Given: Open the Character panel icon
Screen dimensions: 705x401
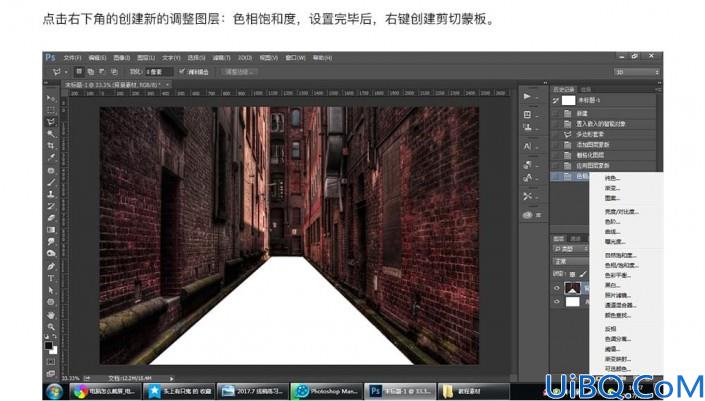Looking at the screenshot, I should (527, 146).
